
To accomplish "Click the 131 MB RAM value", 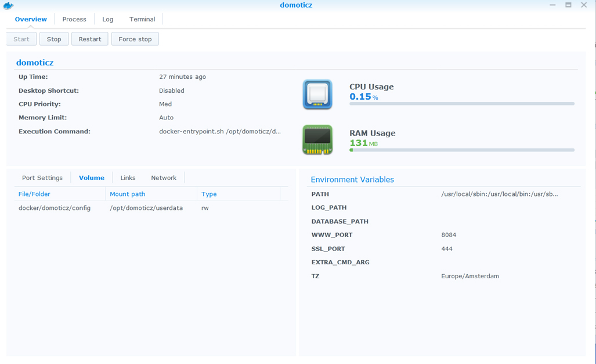I will click(363, 143).
